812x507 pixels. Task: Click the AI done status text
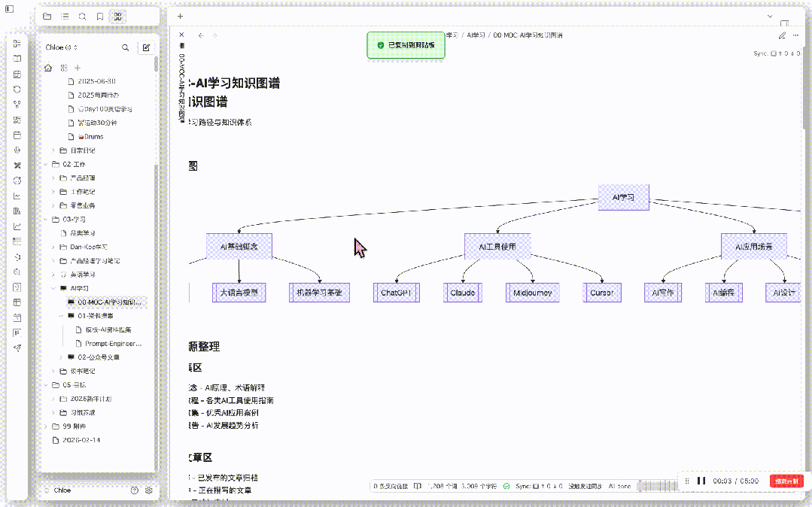(619, 486)
